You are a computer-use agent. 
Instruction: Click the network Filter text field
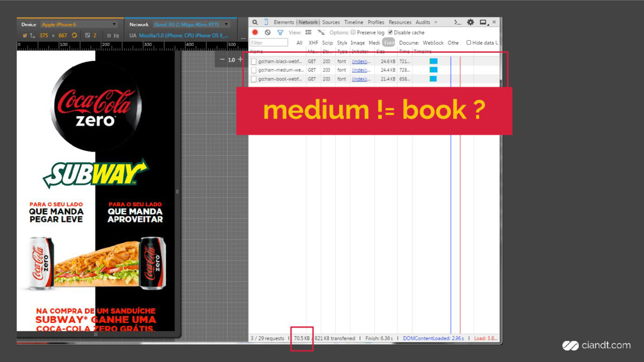[269, 43]
